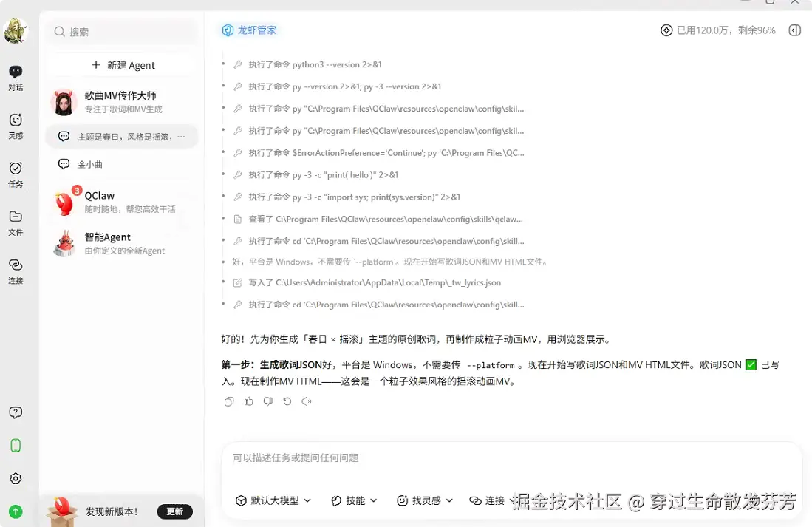This screenshot has height=527, width=812.
Task: Click the 龙虾管家 header title
Action: click(249, 30)
